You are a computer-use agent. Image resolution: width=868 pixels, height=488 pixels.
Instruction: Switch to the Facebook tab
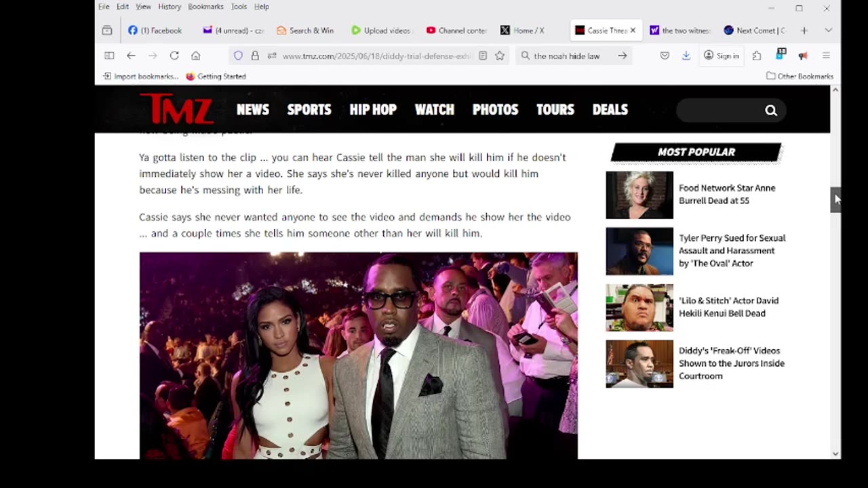tap(155, 30)
